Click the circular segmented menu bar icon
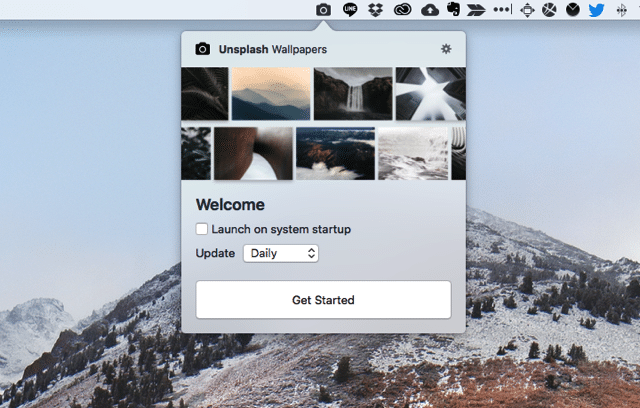This screenshot has width=640, height=408. click(549, 9)
